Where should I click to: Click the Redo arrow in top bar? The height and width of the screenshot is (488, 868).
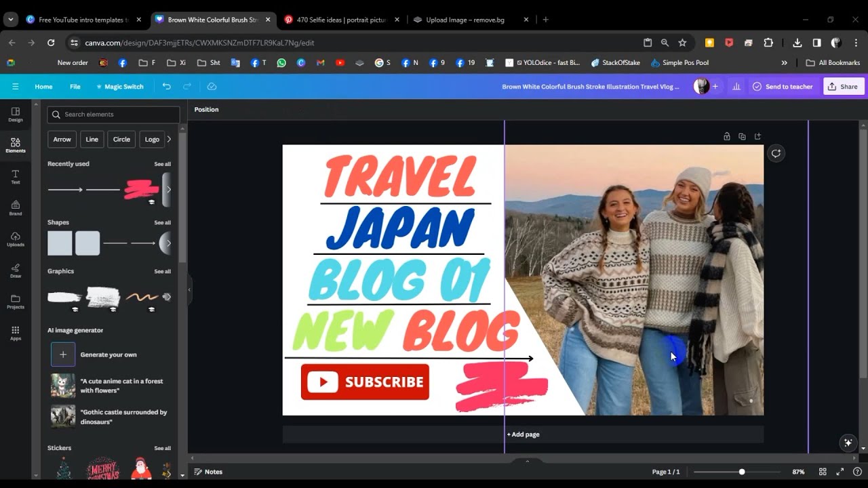coord(187,87)
